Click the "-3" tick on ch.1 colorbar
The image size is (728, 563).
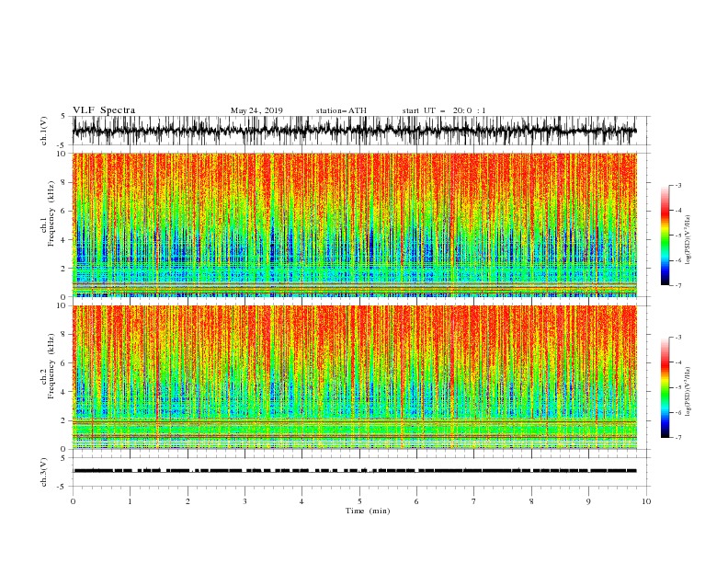point(677,185)
